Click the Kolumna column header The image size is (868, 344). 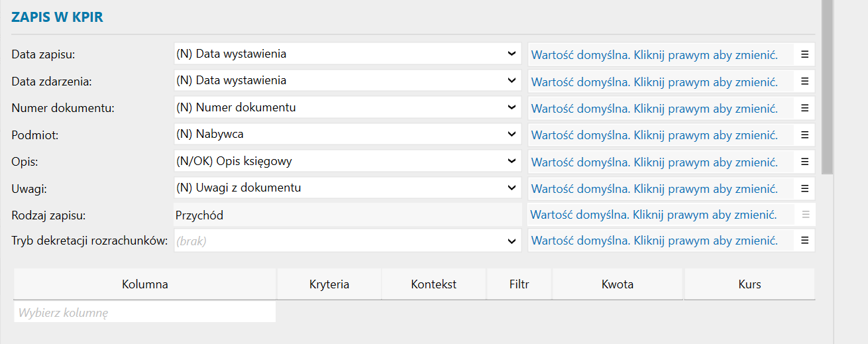(x=144, y=284)
